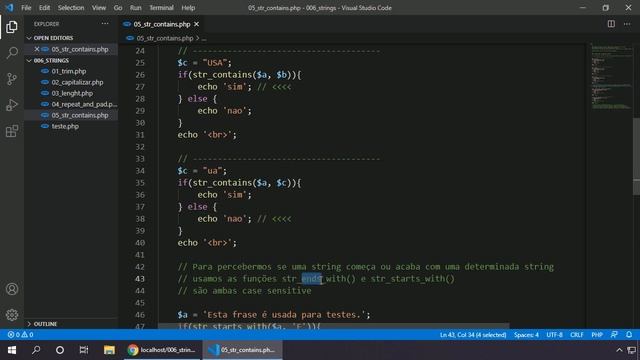Open the notifications bell in status bar
The width and height of the screenshot is (640, 360).
tap(629, 335)
